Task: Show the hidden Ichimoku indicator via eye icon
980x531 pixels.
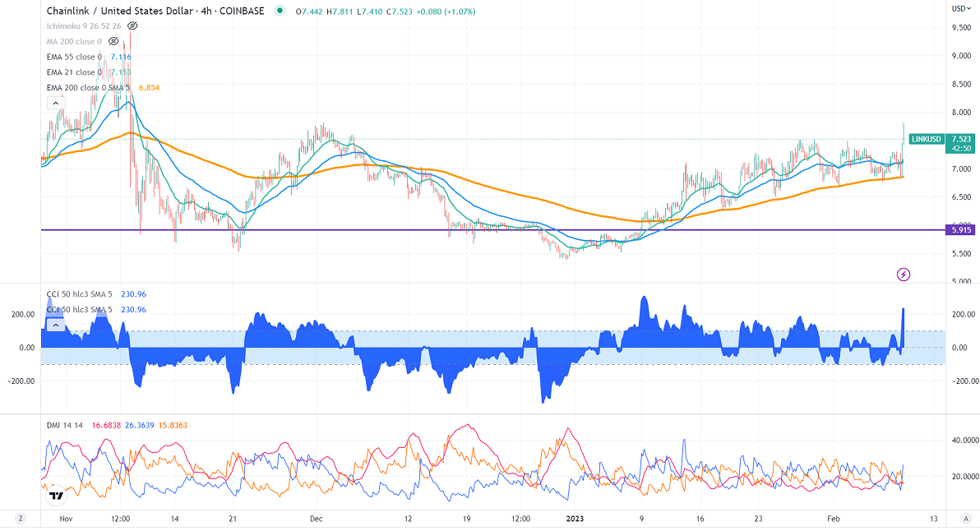Action: tap(132, 26)
